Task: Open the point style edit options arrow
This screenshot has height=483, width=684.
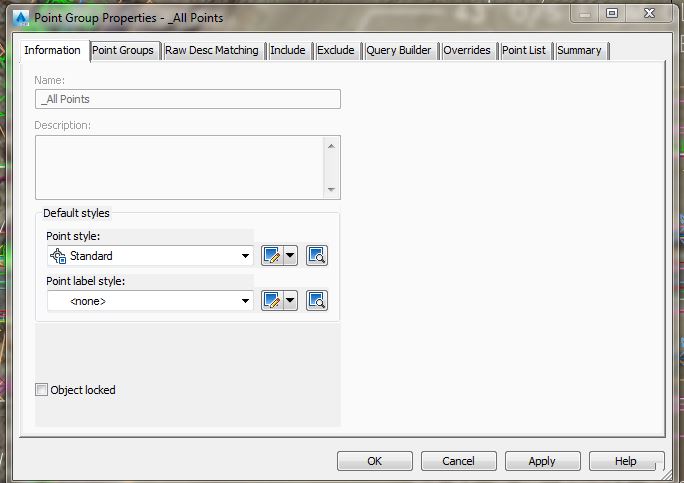Action: 291,256
